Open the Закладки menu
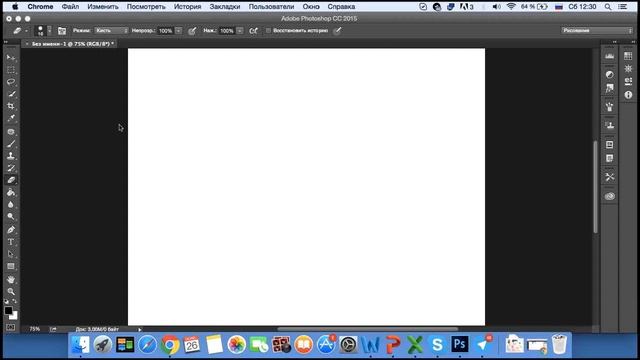Image resolution: width=640 pixels, height=360 pixels. pyautogui.click(x=224, y=7)
